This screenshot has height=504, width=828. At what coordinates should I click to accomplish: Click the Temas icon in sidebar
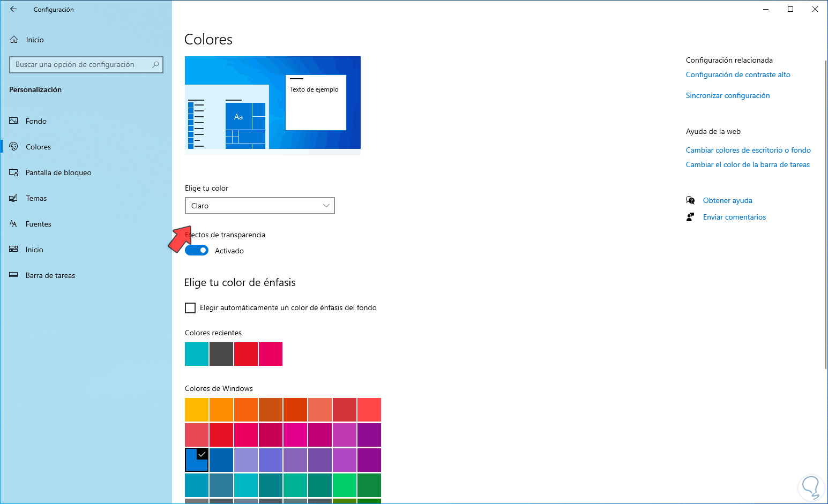[x=14, y=198]
